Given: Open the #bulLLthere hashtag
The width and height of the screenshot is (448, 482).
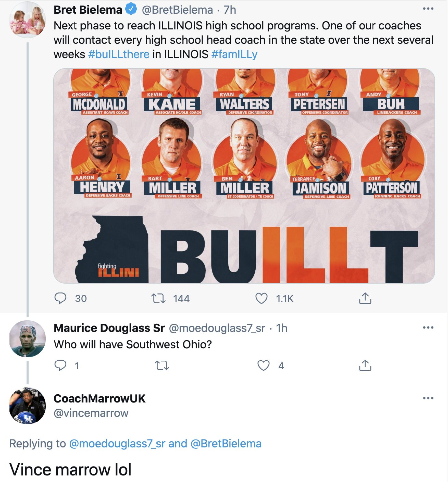Looking at the screenshot, I should 119,54.
